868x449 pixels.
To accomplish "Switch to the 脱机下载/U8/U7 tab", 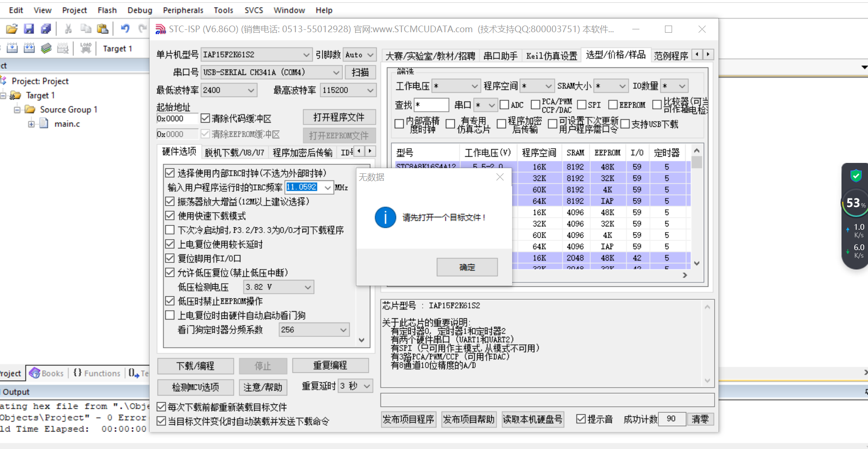I will coord(234,153).
